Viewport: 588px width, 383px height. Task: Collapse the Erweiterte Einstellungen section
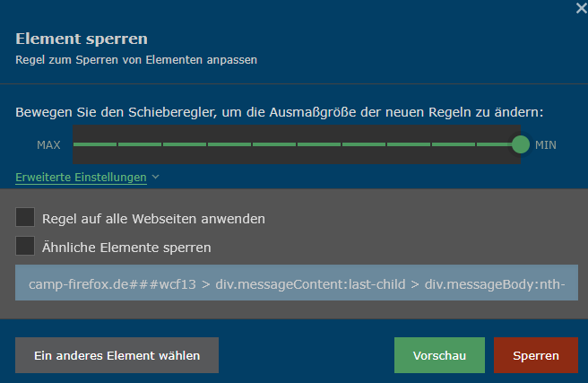[81, 178]
